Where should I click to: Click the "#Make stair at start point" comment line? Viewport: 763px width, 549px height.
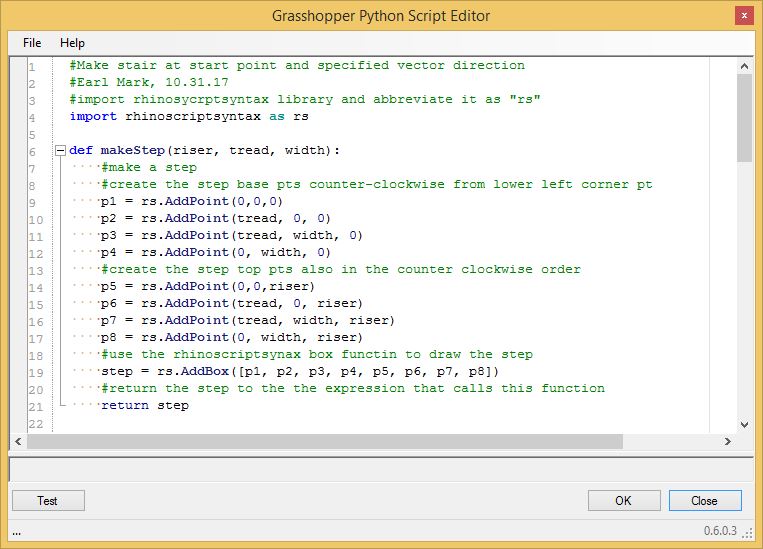pos(297,65)
